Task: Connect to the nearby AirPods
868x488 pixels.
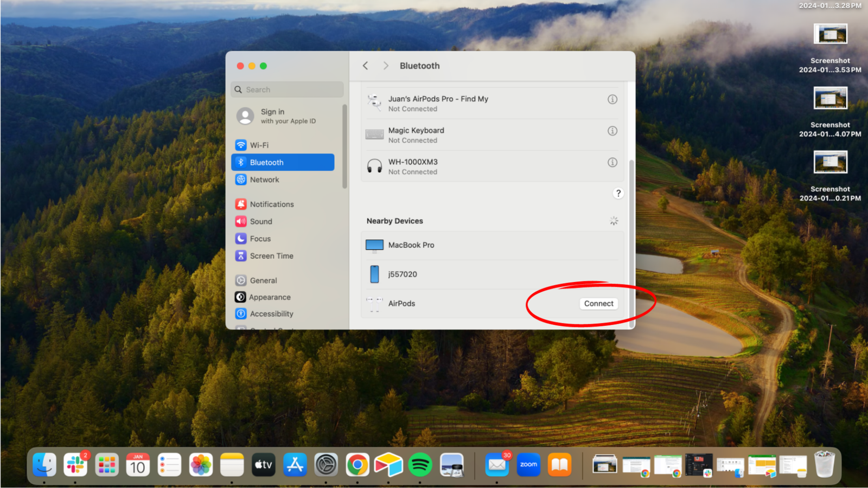Action: 599,304
